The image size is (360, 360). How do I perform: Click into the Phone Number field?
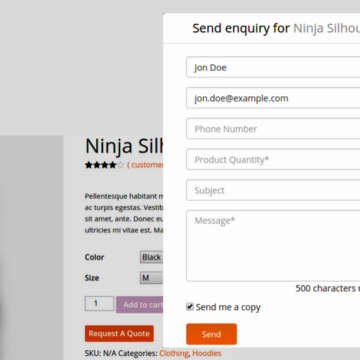273,129
